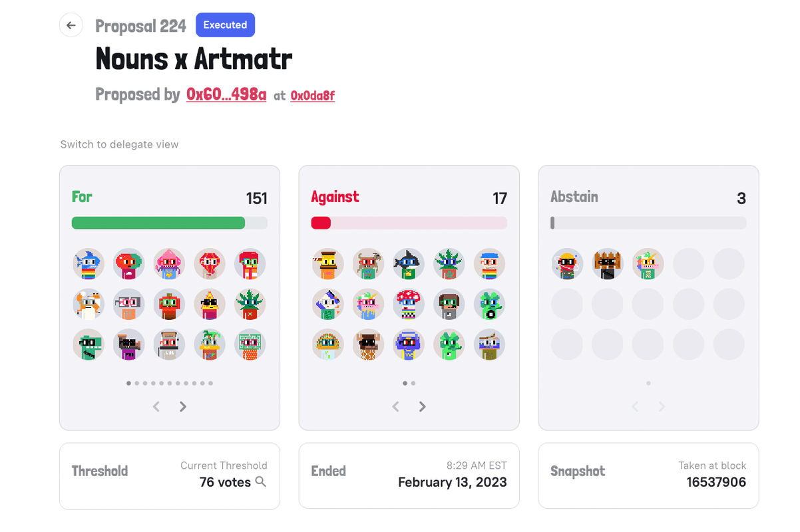Click the Executed status badge
Screen dimensions: 800x532
(x=225, y=25)
